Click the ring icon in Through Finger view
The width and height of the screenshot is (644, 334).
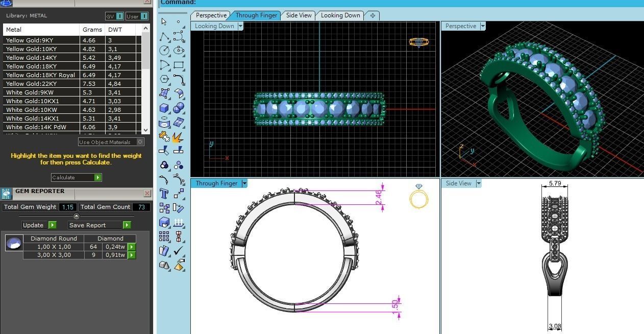pyautogui.click(x=418, y=196)
